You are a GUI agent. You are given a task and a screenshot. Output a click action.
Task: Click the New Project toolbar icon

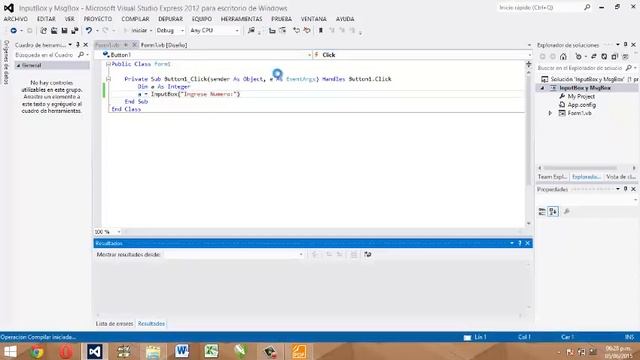tap(43, 31)
